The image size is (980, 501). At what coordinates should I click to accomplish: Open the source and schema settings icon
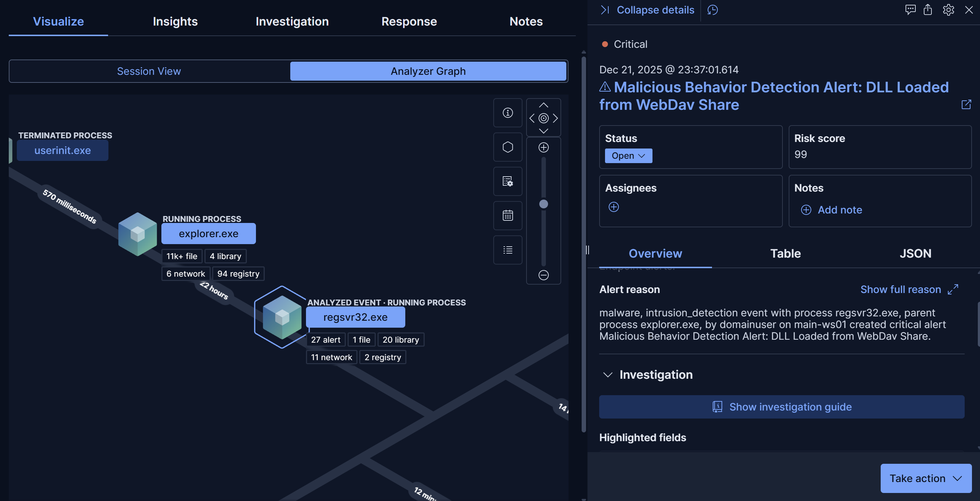click(508, 181)
